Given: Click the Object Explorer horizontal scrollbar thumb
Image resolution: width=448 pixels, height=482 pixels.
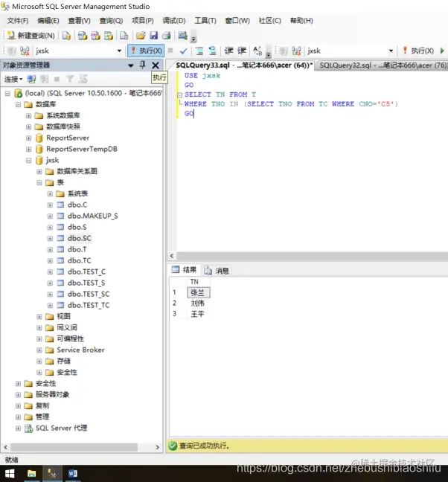Looking at the screenshot, I should coord(74,447).
